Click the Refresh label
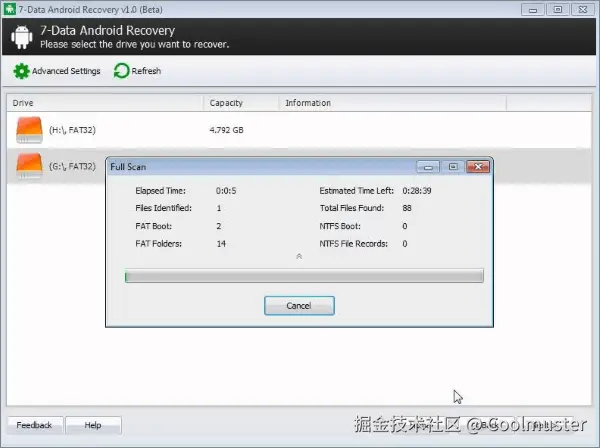The width and height of the screenshot is (600, 448). (x=146, y=71)
